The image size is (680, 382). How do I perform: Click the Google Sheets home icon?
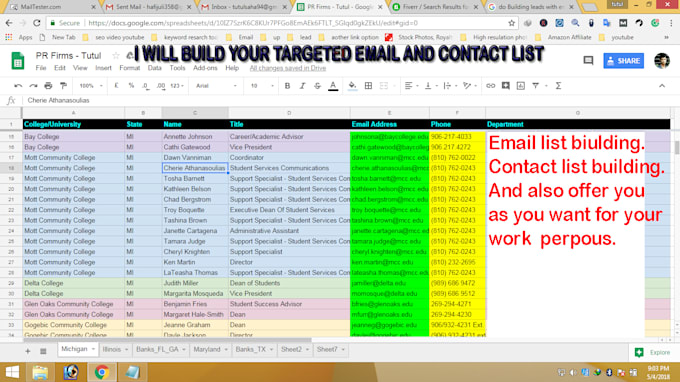(18, 61)
